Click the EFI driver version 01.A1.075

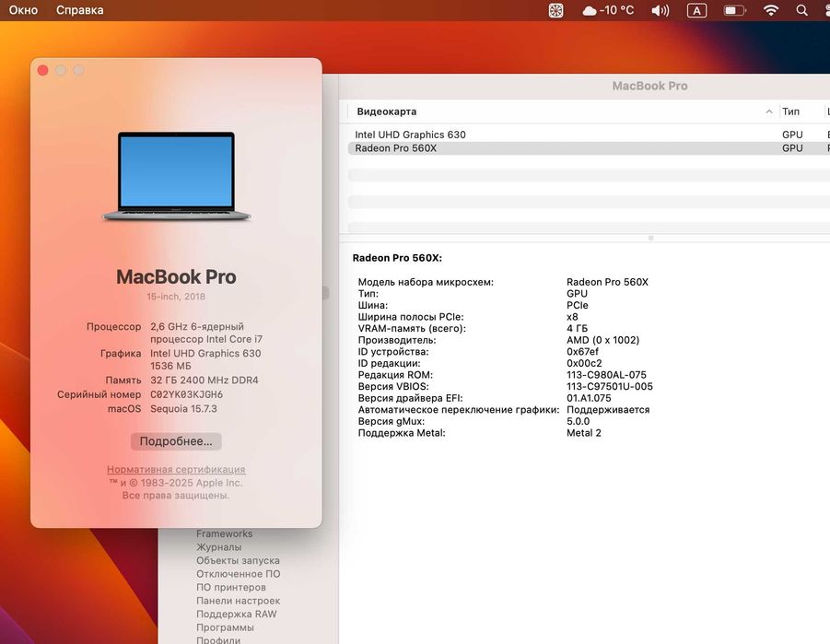pos(589,398)
